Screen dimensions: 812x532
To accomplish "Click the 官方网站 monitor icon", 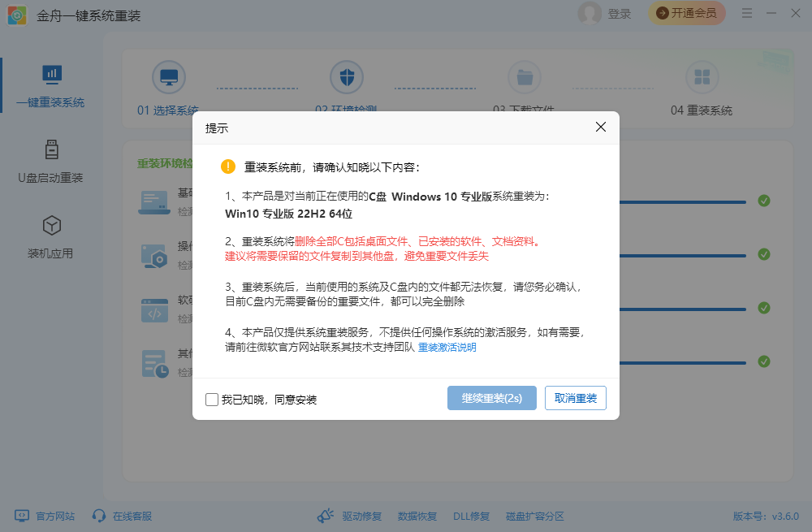I will pos(22,516).
